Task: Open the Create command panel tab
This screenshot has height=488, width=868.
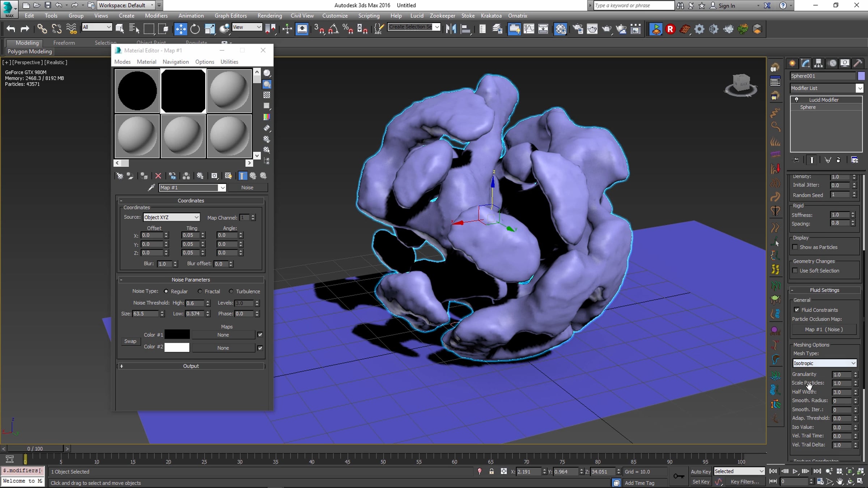Action: 792,63
